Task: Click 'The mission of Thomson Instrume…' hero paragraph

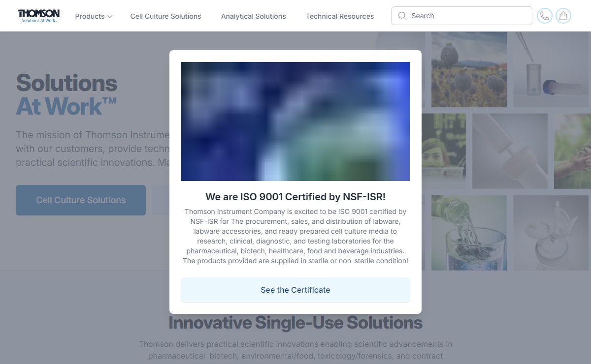Action: click(93, 149)
